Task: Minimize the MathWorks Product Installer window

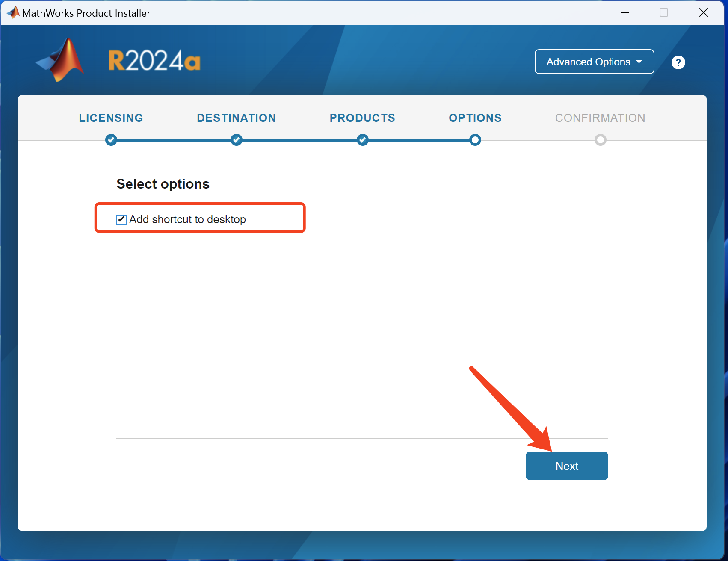Action: [x=625, y=13]
